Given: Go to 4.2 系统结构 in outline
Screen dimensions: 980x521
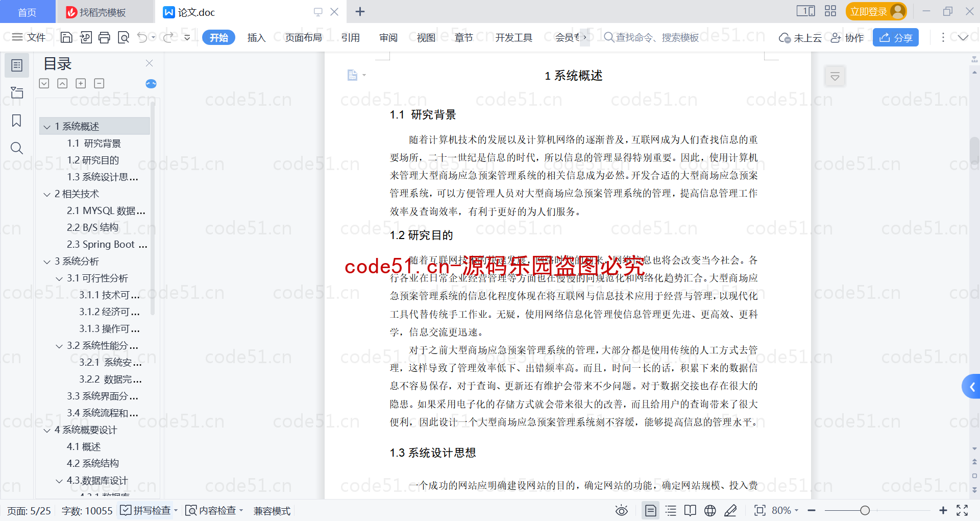Looking at the screenshot, I should click(93, 464).
